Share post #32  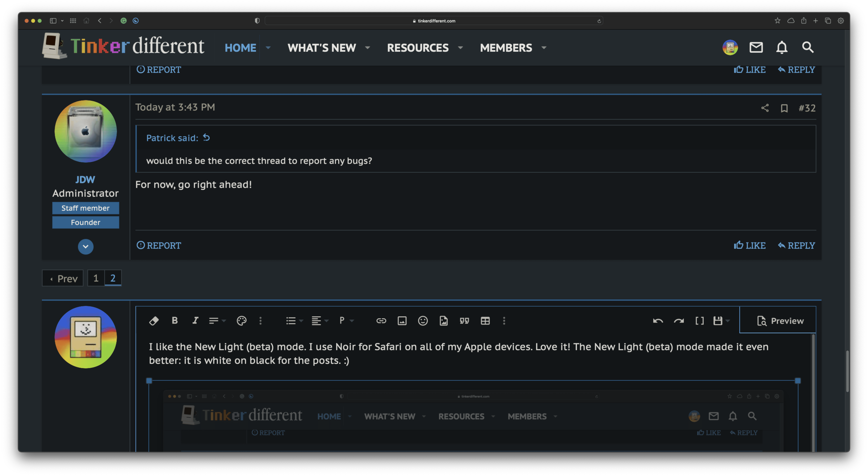(765, 108)
